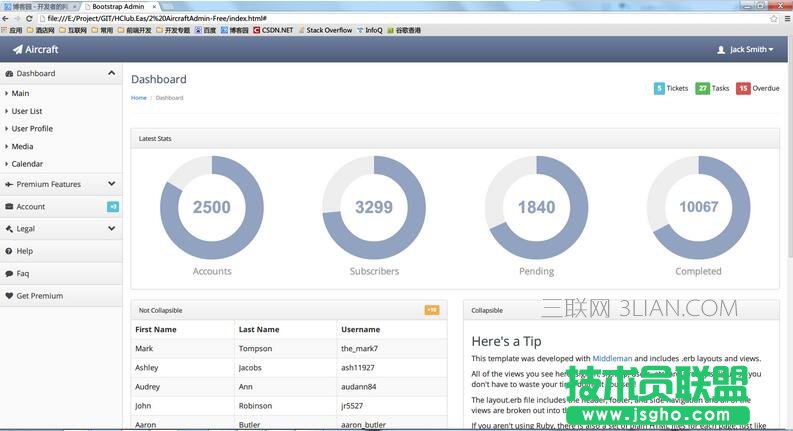
Task: Click the First Name column header
Action: click(x=156, y=329)
